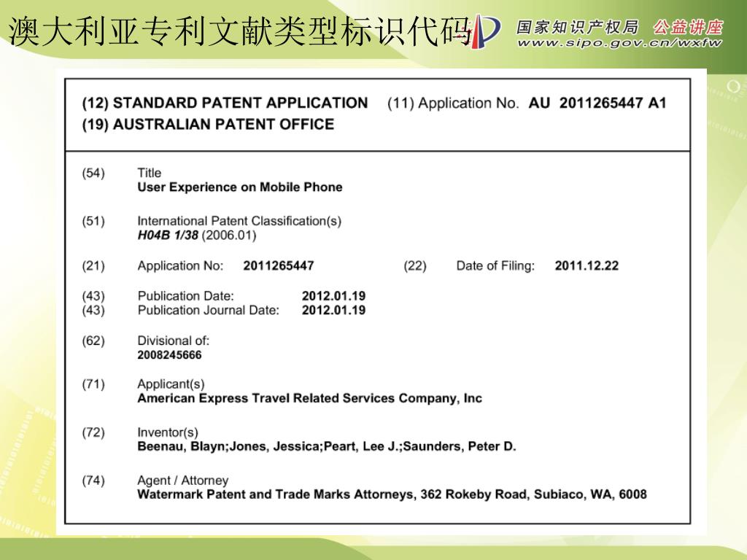The image size is (747, 560).
Task: Select the slide title 澳大利亚专利文献类型标识代码
Action: tap(240, 31)
